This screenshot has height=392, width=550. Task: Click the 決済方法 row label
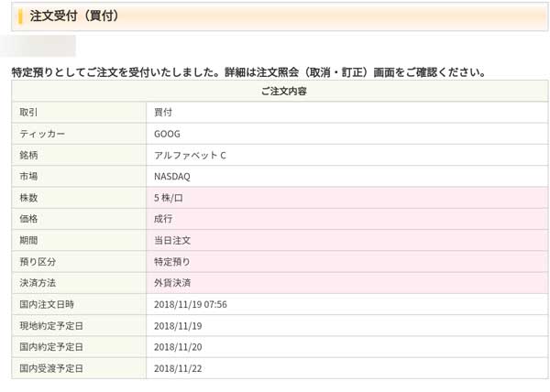[38, 283]
